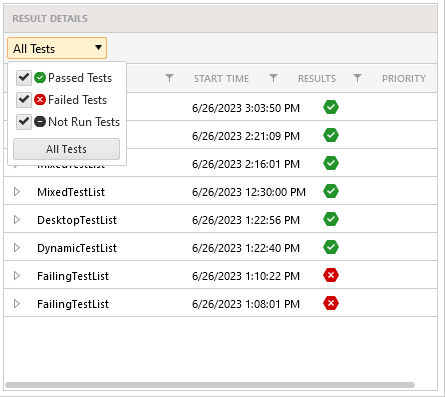
Task: Click the horizontal scrollbar at the bottom
Action: (x=210, y=385)
